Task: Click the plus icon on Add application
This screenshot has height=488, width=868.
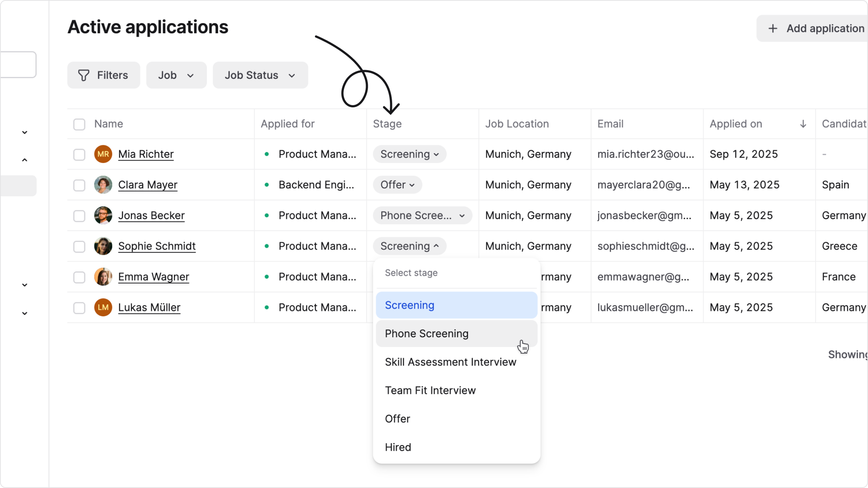Action: pos(773,29)
